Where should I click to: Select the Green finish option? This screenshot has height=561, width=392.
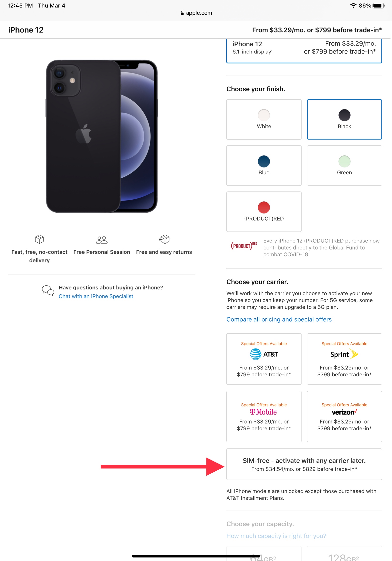tap(344, 165)
